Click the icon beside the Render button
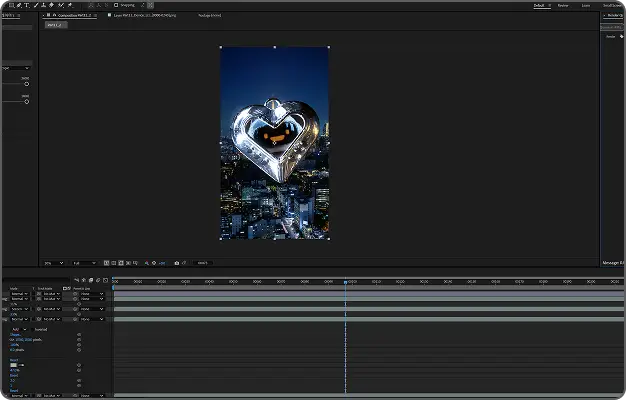This screenshot has width=626, height=400. (x=621, y=37)
